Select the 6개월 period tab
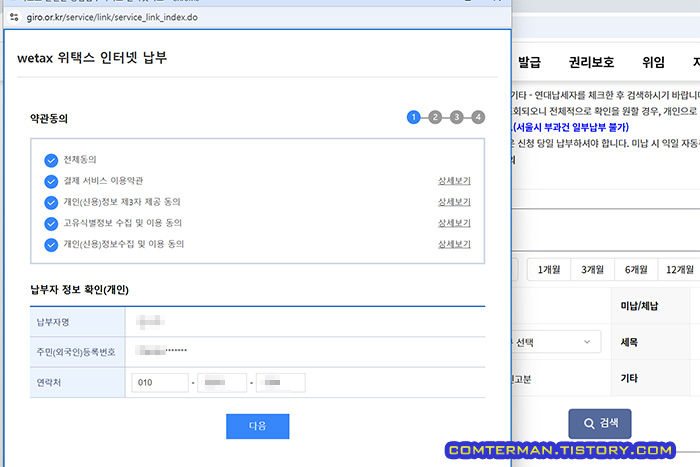 [636, 269]
